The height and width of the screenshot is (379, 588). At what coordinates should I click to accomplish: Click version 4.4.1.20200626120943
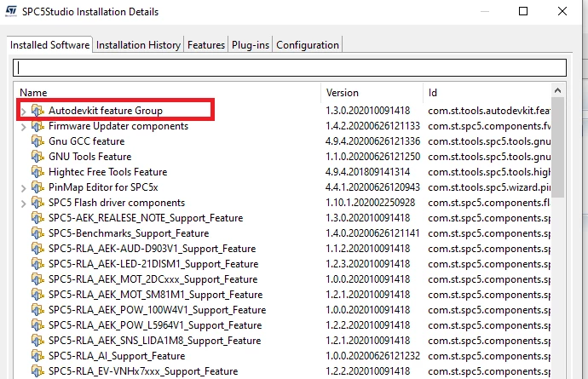click(372, 187)
